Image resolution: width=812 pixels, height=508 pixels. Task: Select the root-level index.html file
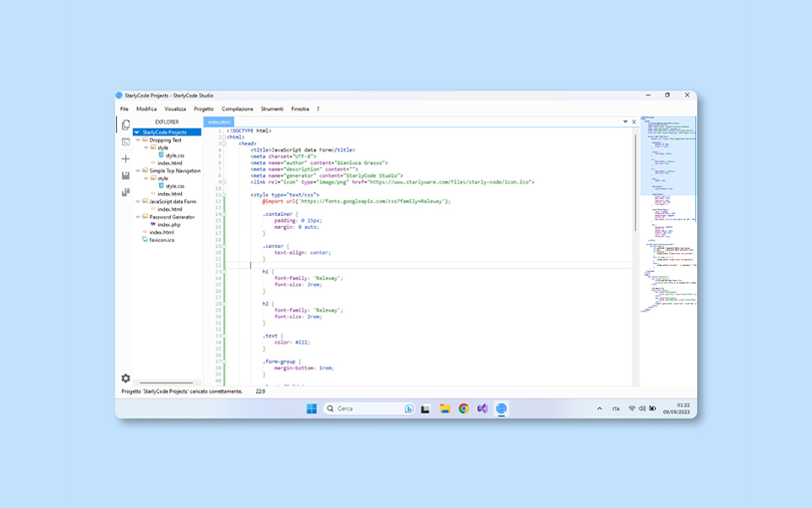162,232
